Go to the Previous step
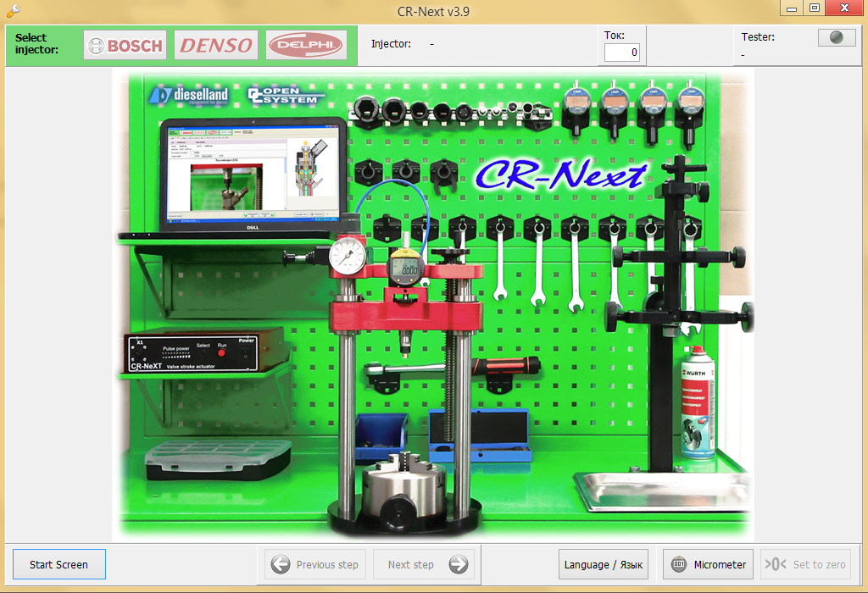This screenshot has width=868, height=593. coord(315,564)
